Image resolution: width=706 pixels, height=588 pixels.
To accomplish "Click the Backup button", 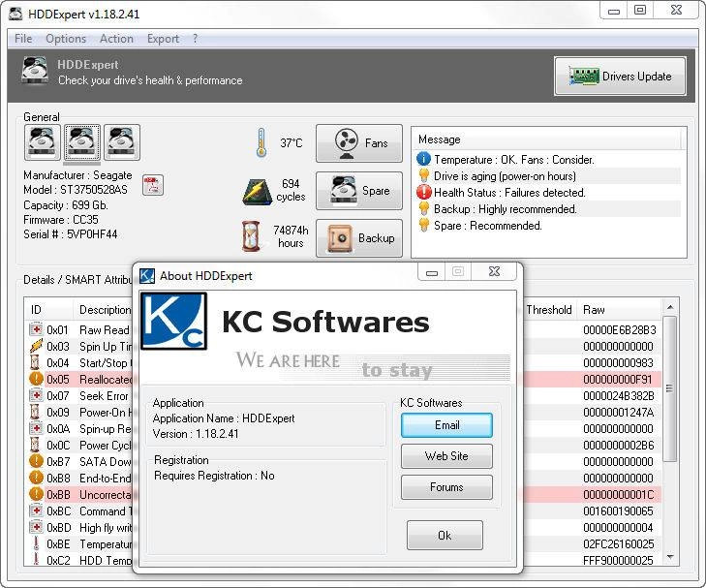I will click(359, 238).
